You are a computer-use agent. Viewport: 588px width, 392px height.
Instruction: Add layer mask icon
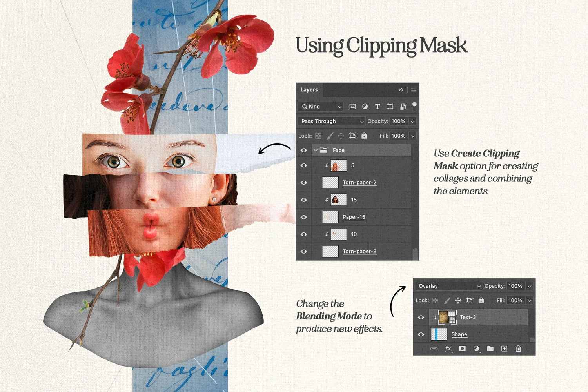click(463, 348)
